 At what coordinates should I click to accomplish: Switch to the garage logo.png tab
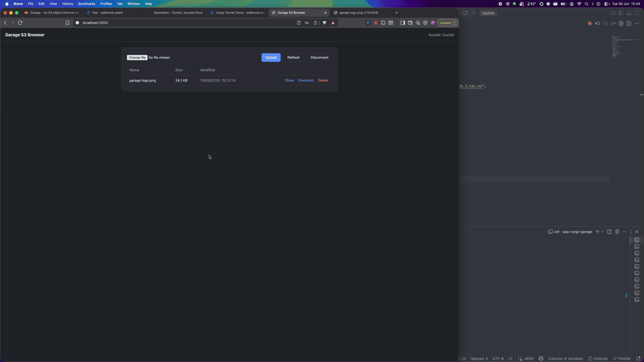tap(359, 12)
